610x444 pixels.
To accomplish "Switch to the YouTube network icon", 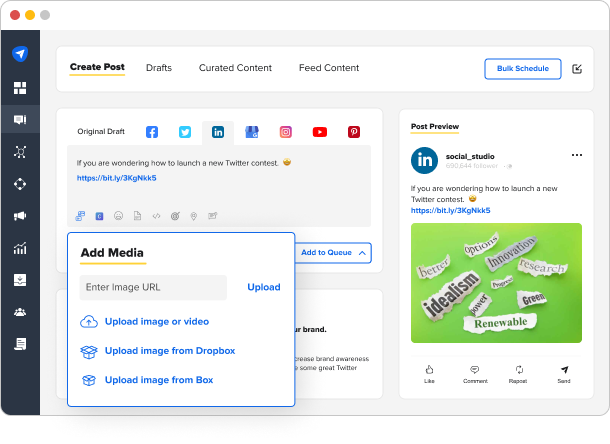I will [x=319, y=132].
